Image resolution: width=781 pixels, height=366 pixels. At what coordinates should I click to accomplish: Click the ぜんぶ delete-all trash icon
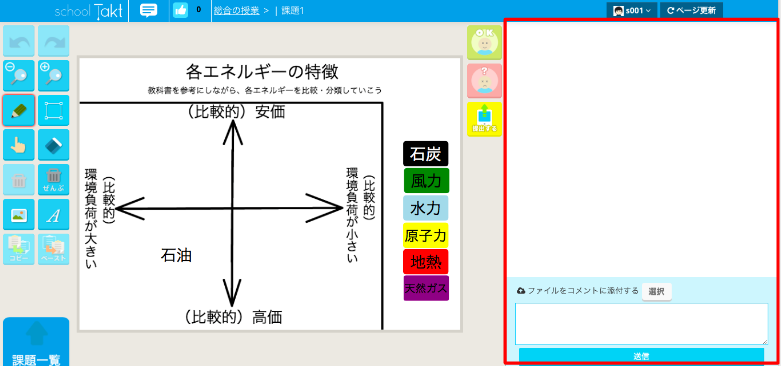coord(54,180)
